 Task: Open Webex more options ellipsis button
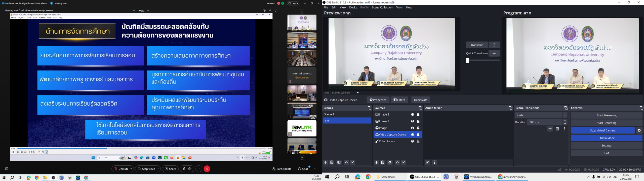[x=199, y=169]
